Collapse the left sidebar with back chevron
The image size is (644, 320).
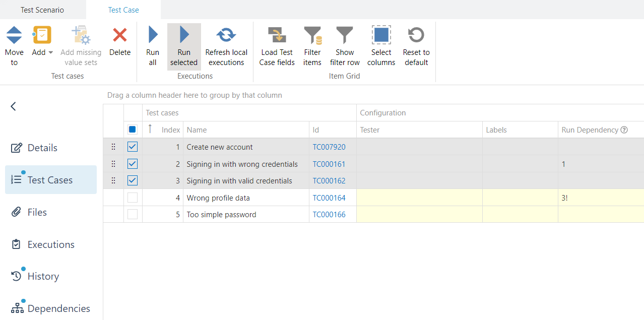click(x=14, y=106)
